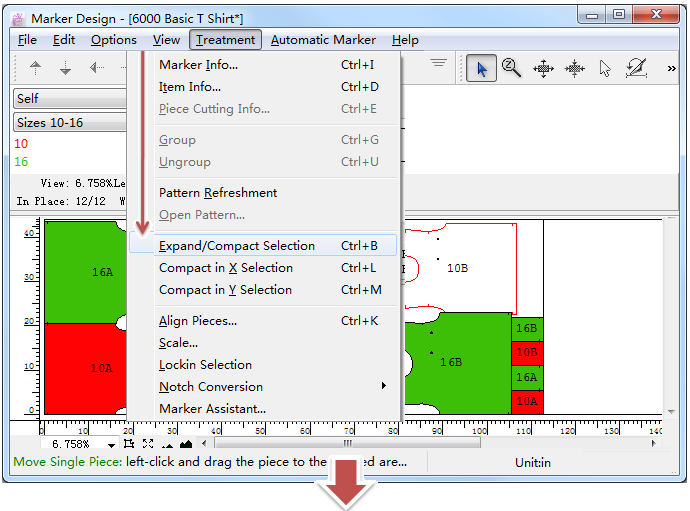Click the down arrow toolbar icon

click(x=66, y=68)
